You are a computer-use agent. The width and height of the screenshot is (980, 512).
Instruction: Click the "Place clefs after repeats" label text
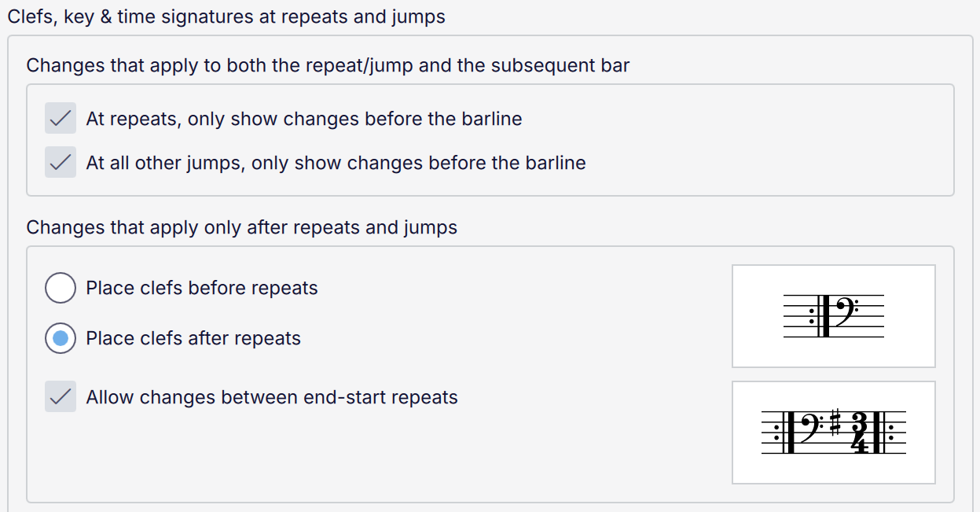tap(193, 338)
